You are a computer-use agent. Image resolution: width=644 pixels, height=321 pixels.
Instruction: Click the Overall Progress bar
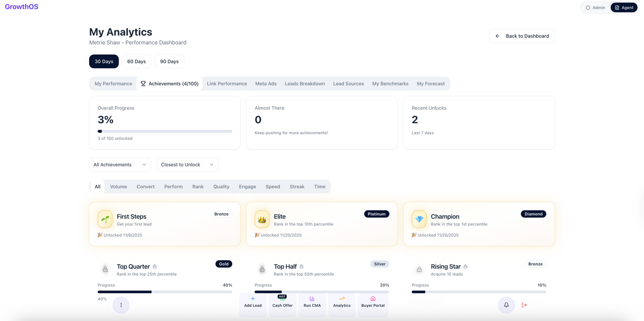tap(164, 132)
